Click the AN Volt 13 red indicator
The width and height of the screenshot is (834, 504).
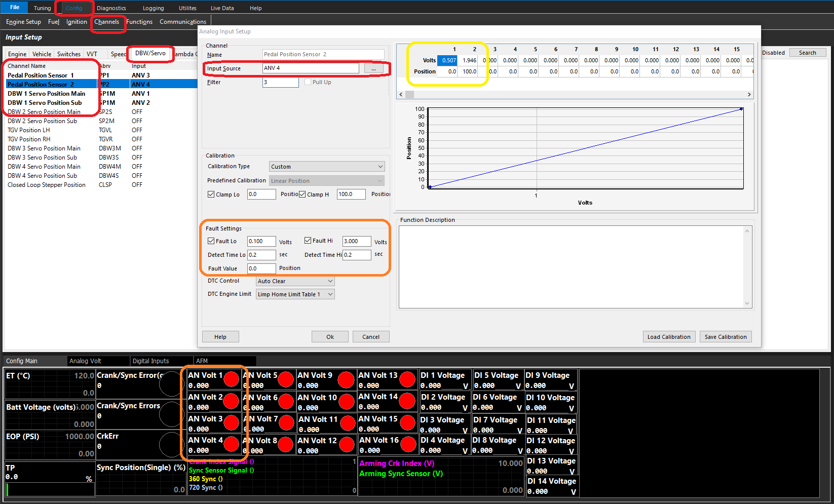[407, 379]
